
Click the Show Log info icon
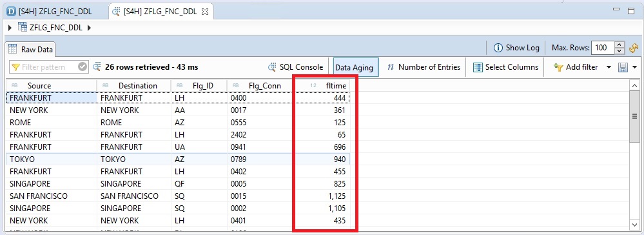[498, 48]
